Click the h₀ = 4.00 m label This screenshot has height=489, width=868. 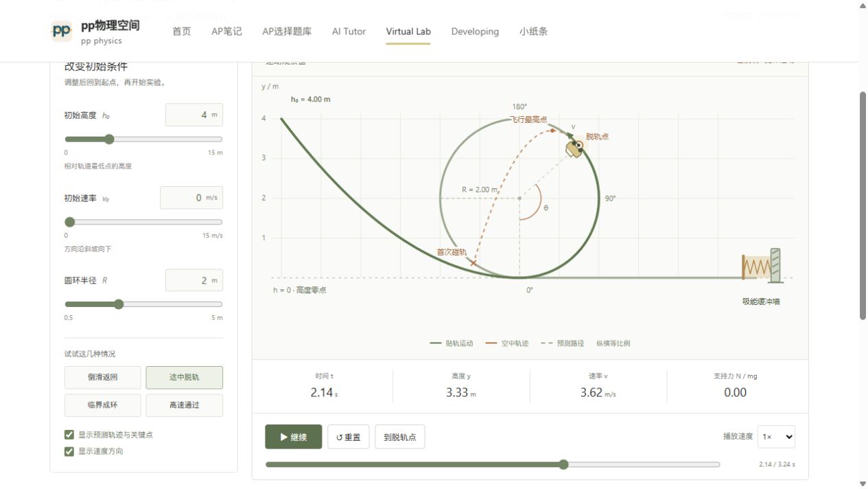pos(311,100)
